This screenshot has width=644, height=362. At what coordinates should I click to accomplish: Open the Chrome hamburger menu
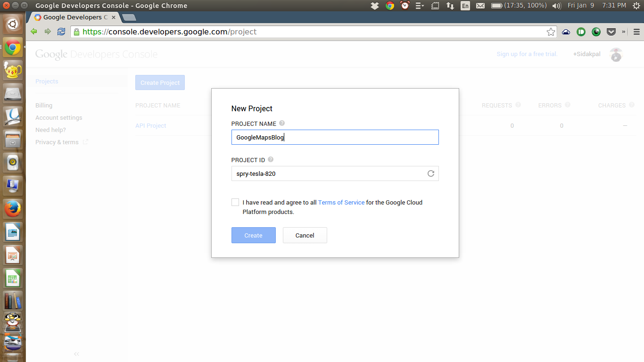click(636, 32)
